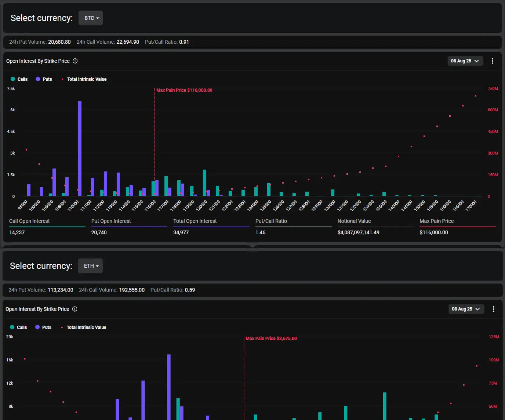
Task: Toggle Total Intrinsic Value in ETH chart legend
Action: tap(84, 327)
